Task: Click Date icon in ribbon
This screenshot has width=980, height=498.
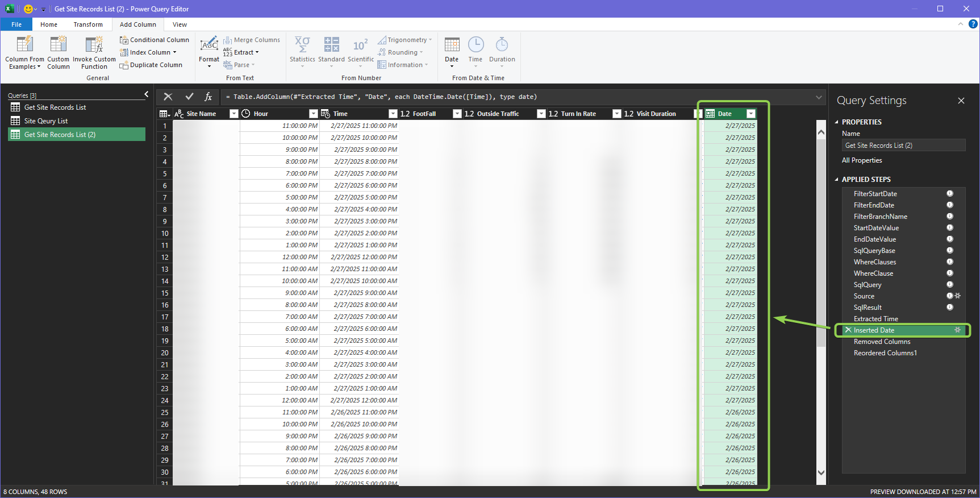Action: (x=452, y=45)
